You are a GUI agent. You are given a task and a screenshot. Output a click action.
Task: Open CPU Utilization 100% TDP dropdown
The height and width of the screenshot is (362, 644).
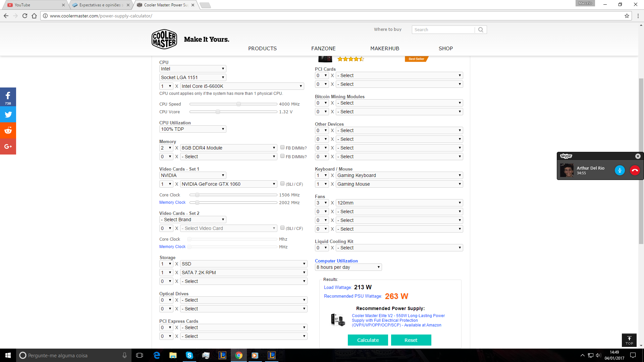(x=193, y=129)
